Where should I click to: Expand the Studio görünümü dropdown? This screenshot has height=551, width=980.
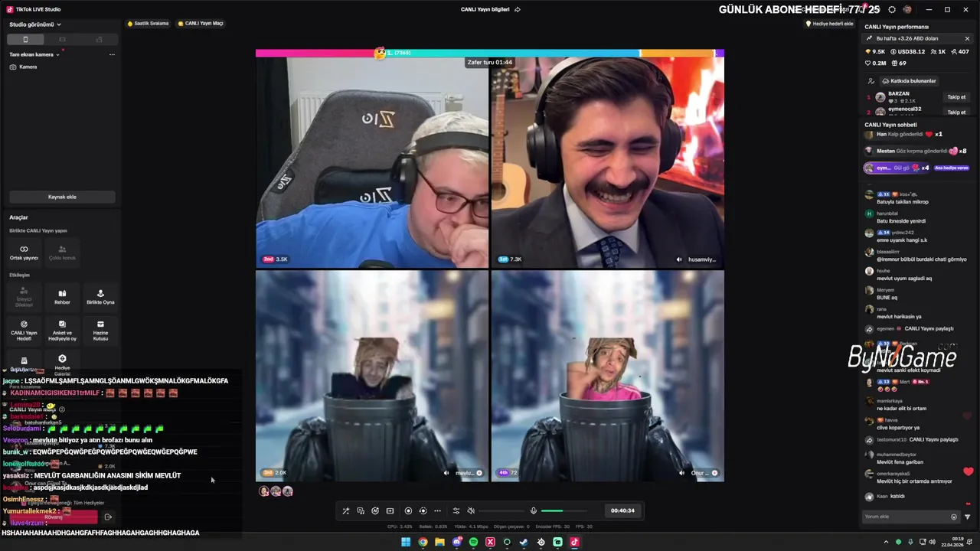pos(35,24)
